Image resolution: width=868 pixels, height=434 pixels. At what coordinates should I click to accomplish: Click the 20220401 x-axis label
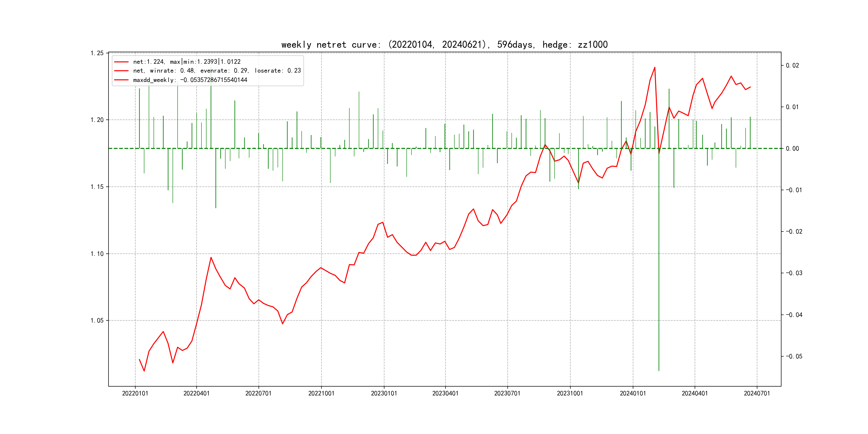tap(196, 393)
